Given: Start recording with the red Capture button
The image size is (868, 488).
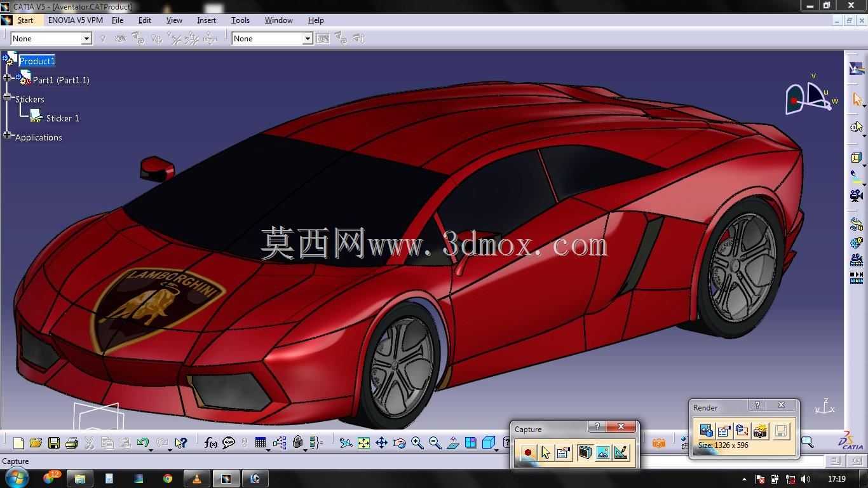Looking at the screenshot, I should [527, 452].
